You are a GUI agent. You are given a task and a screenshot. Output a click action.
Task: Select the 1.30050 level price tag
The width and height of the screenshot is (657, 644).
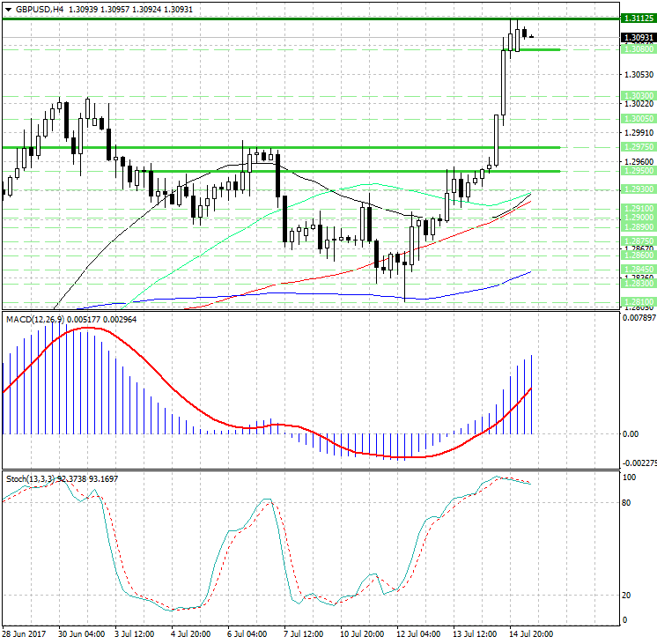(x=637, y=118)
